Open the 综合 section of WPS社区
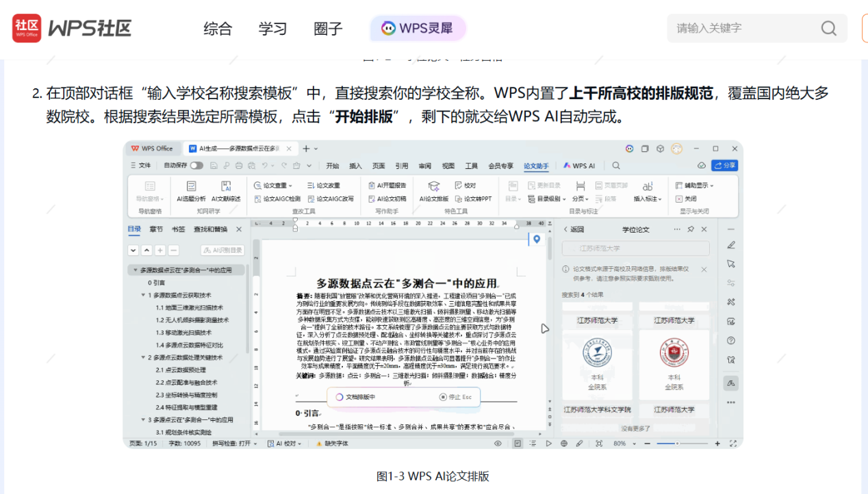Viewport: 868px width, 494px height. pos(218,29)
